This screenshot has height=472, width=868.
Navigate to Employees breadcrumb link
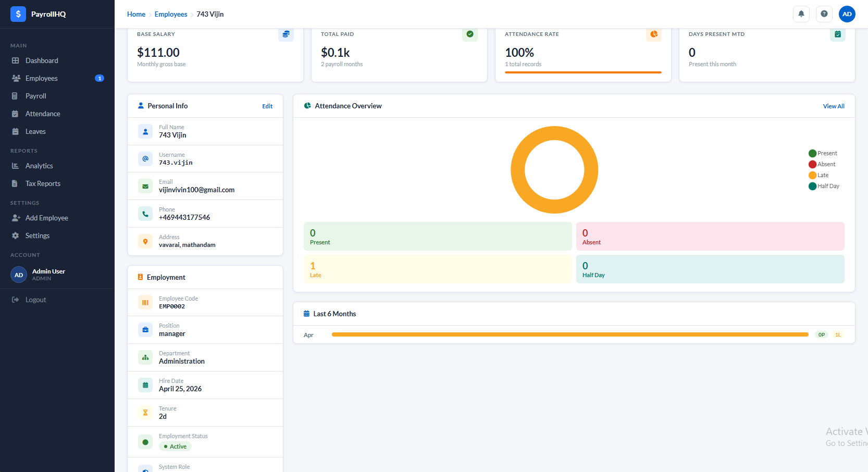coord(170,14)
